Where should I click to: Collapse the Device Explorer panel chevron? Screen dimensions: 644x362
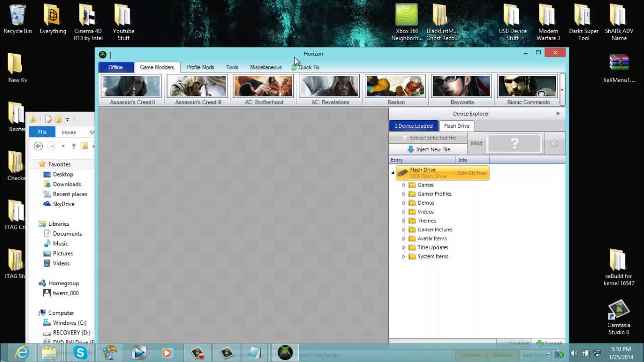[x=557, y=114]
